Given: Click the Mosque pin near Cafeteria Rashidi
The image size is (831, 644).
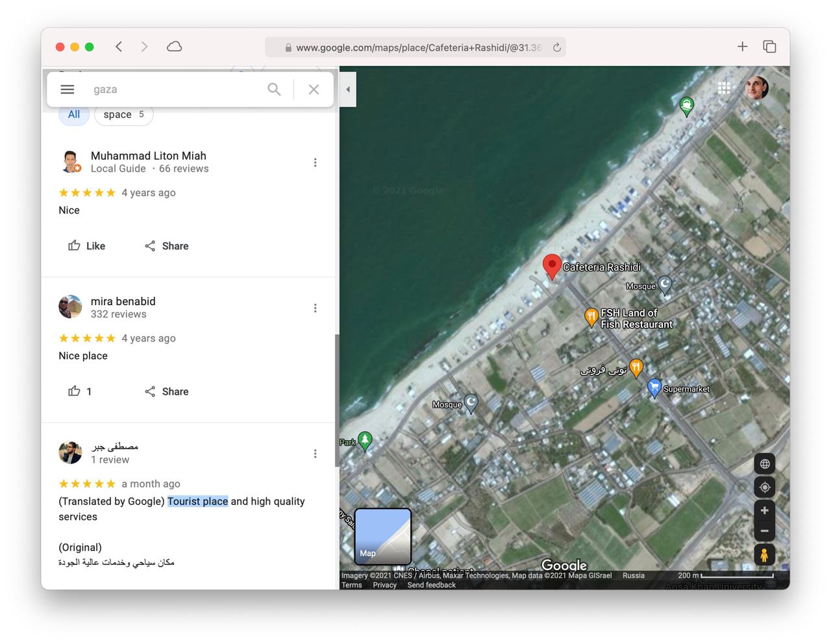Looking at the screenshot, I should pos(665,285).
